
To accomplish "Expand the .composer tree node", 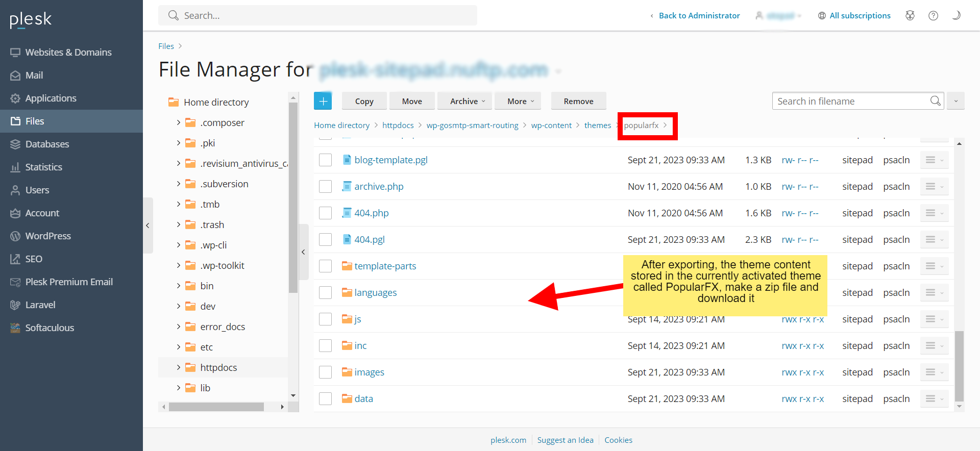I will click(x=178, y=122).
